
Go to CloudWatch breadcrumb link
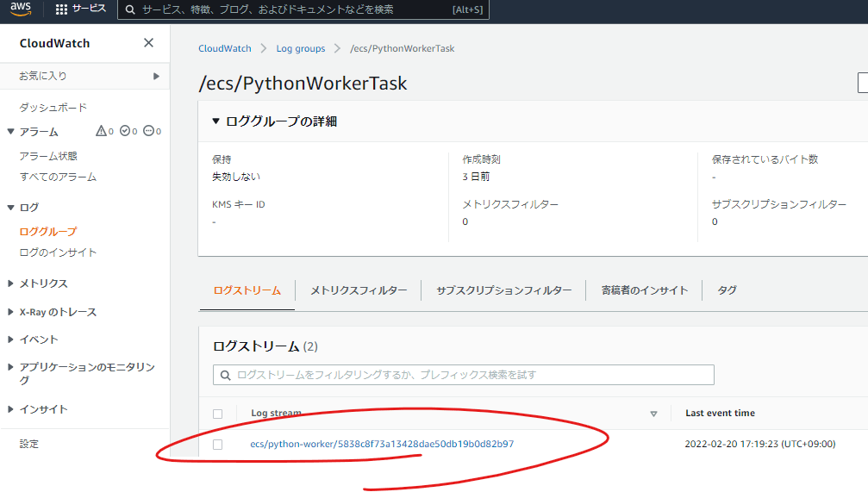point(225,49)
